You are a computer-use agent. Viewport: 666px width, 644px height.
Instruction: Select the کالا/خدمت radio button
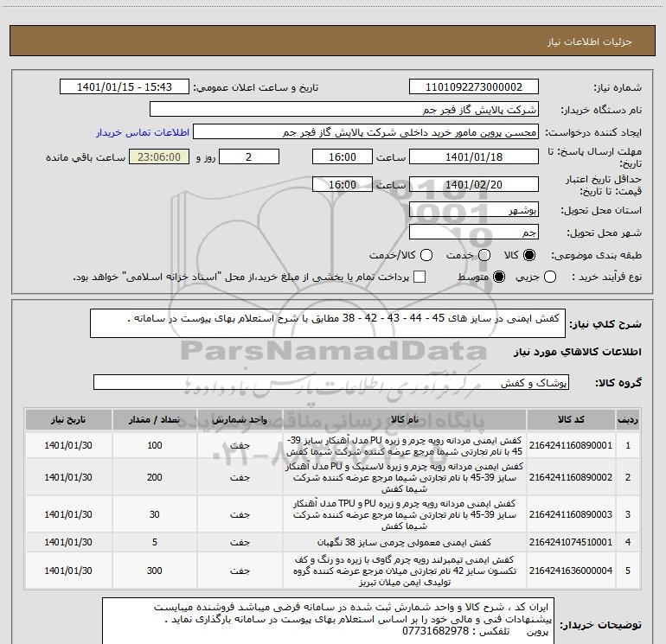coord(426,255)
